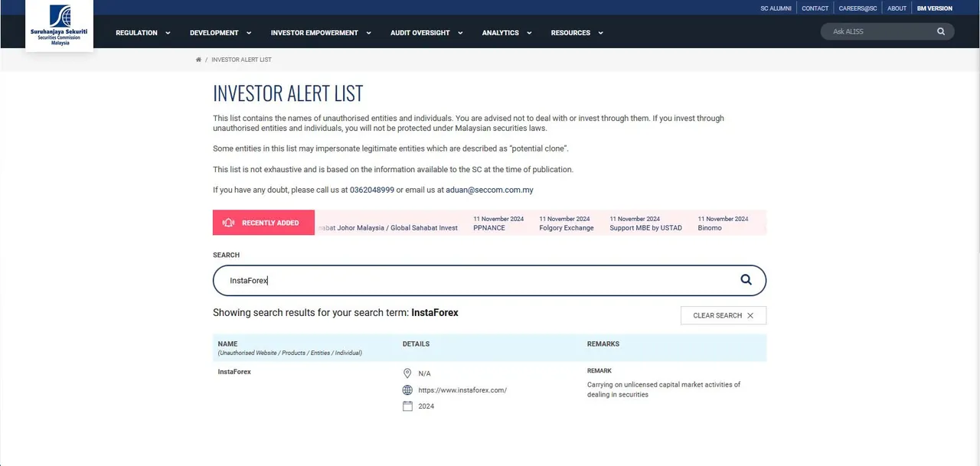Open the SC Alumni link
980x466 pixels.
tap(776, 8)
